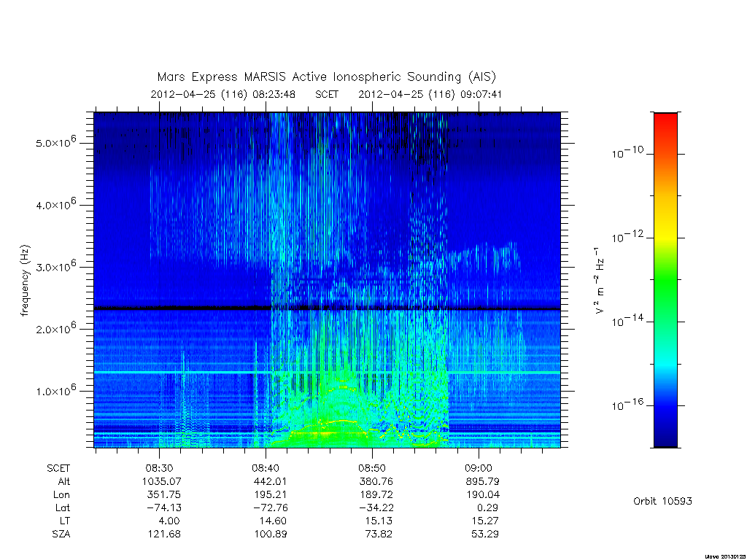Viewport: 747px width, 560px height.
Task: Click SZA value 53.29
Action: tap(485, 534)
